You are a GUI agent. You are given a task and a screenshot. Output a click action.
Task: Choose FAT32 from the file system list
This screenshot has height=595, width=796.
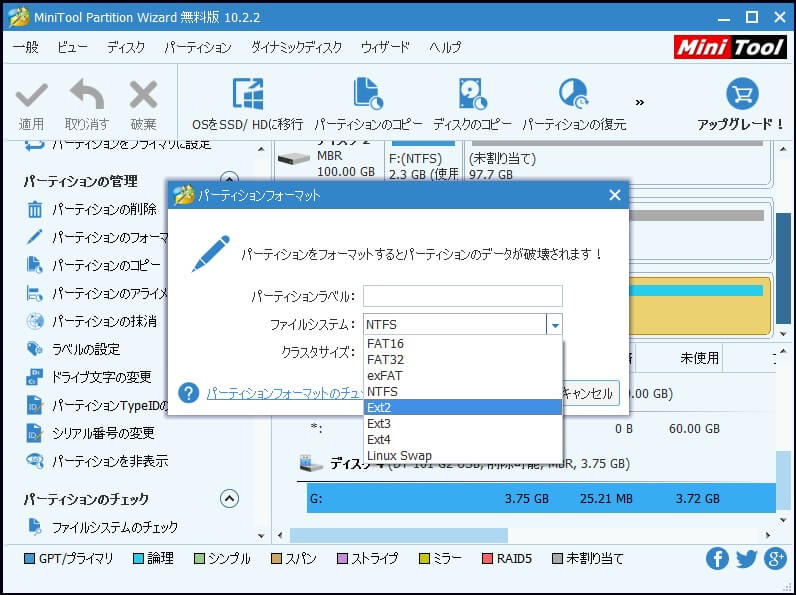click(463, 359)
